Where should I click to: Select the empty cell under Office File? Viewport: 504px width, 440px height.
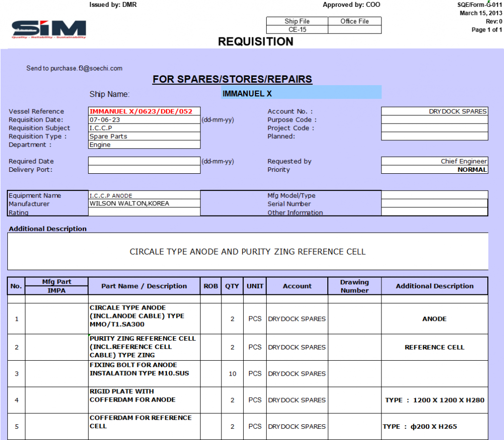point(354,30)
